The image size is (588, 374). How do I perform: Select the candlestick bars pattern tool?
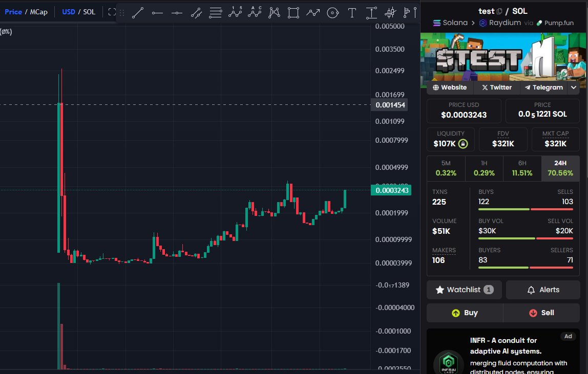[x=390, y=13]
